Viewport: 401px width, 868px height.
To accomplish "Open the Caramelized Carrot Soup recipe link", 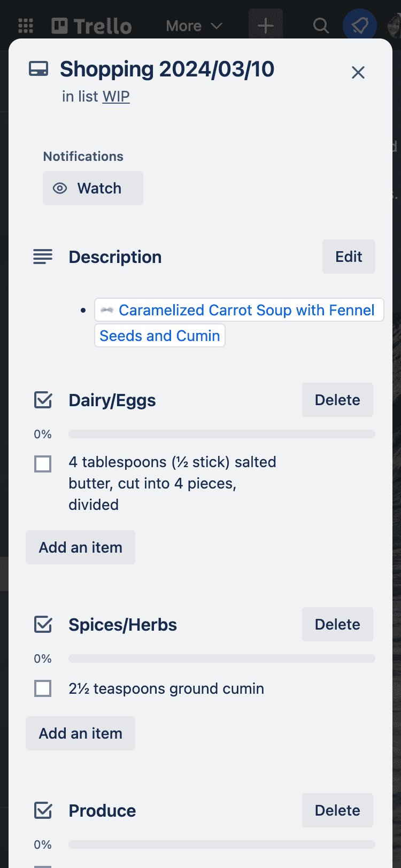I will point(246,311).
